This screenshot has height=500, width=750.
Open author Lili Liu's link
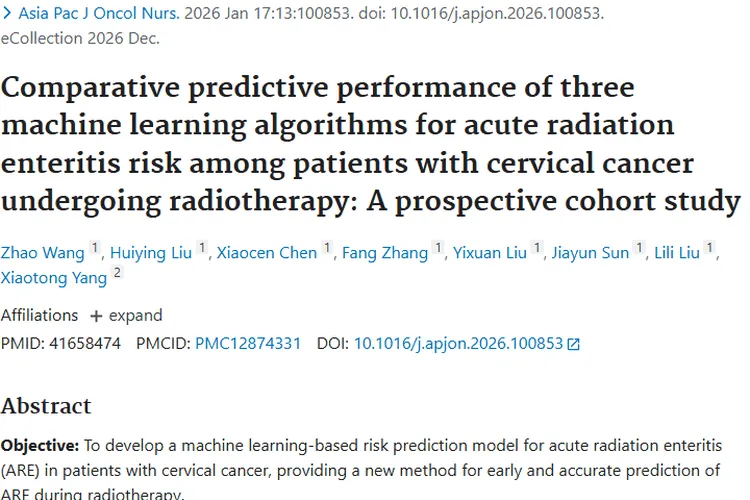point(677,253)
